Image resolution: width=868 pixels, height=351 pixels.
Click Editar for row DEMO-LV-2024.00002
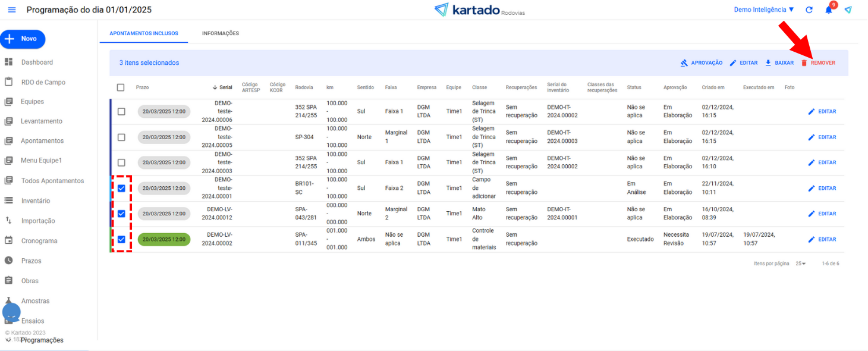tap(822, 240)
